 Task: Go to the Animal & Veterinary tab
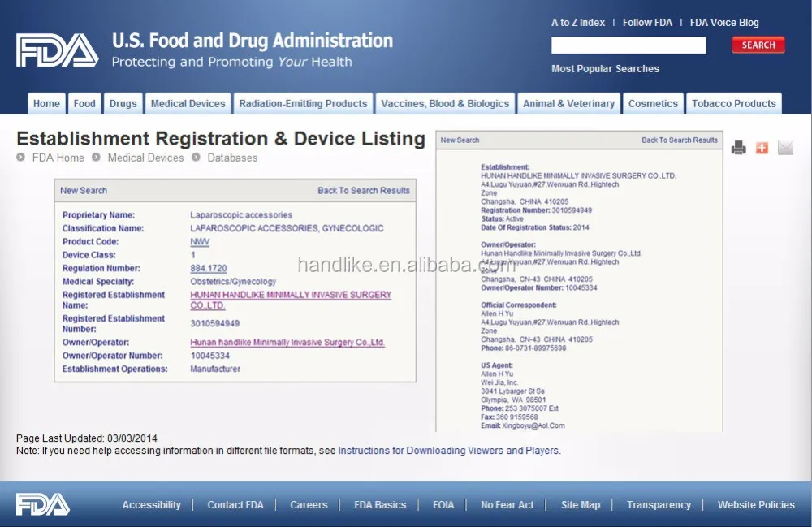click(568, 104)
